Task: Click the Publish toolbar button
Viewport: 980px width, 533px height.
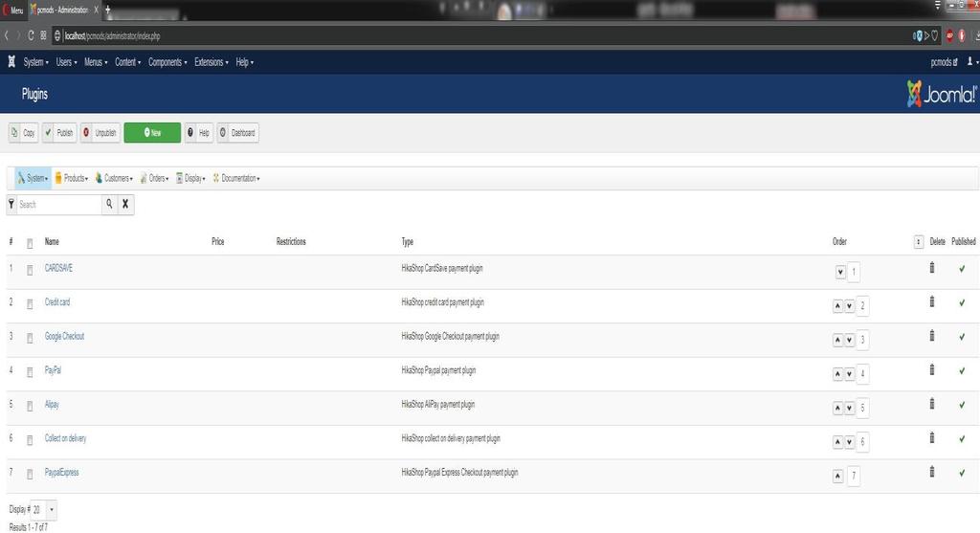Action: [59, 132]
